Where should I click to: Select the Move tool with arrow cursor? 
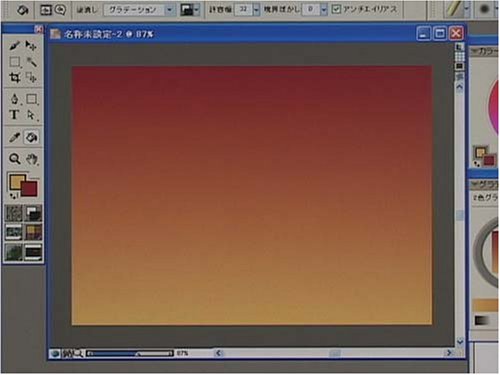pos(31,45)
